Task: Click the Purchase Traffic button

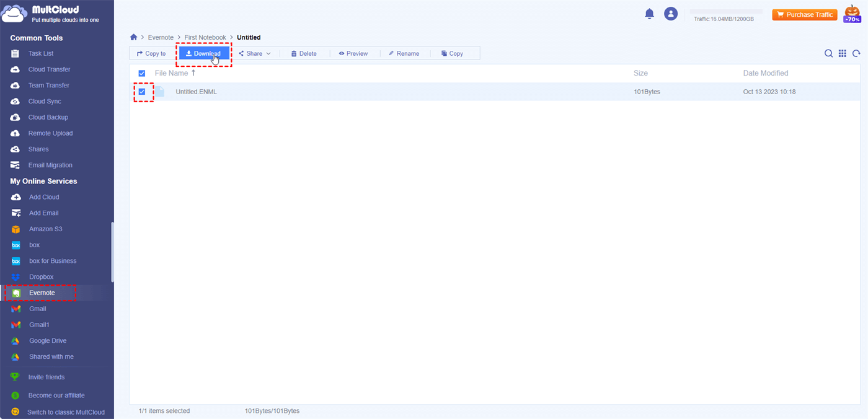Action: point(805,15)
